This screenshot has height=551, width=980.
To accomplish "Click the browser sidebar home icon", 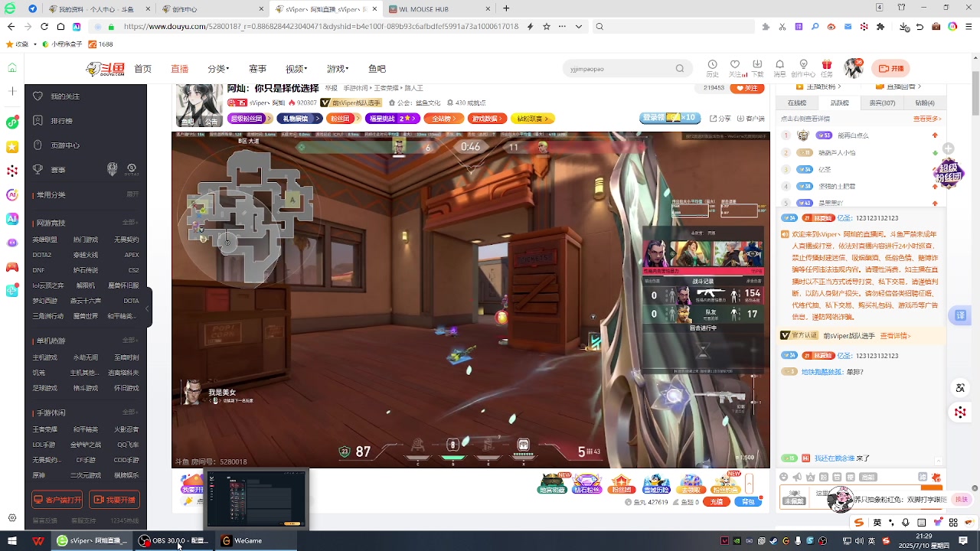I will pos(11,67).
